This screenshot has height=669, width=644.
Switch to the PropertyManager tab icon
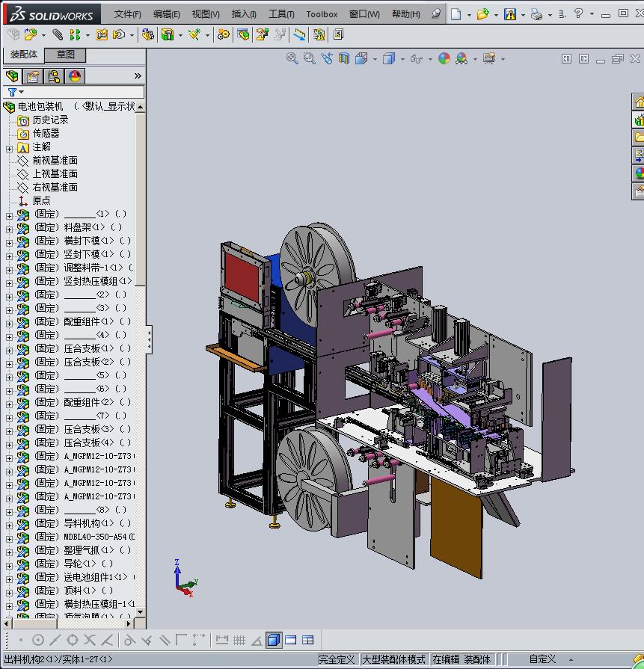[33, 76]
